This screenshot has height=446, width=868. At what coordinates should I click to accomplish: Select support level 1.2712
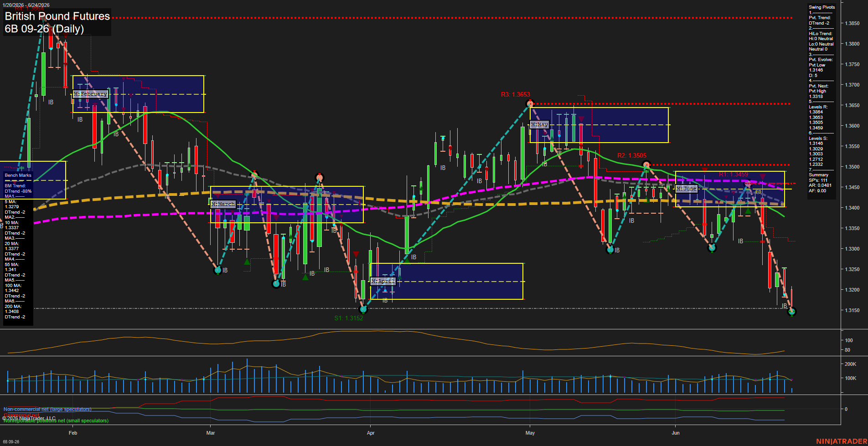816,159
